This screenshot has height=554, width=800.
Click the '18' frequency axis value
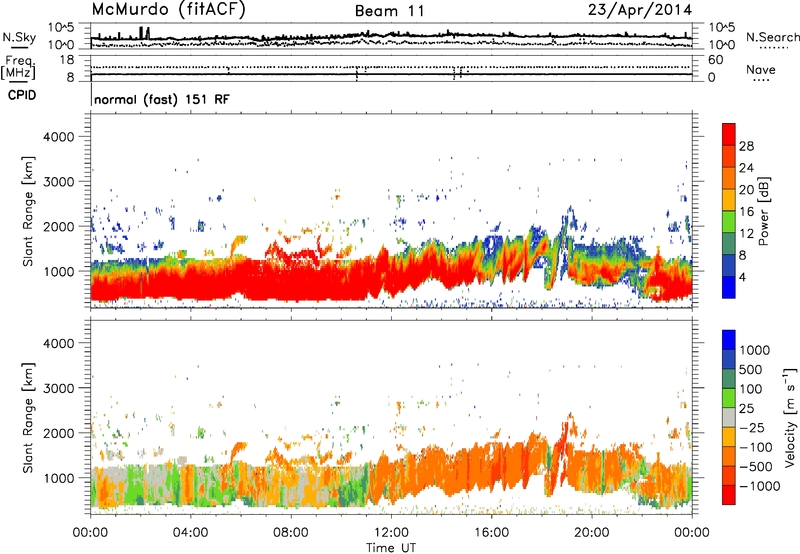coord(66,60)
